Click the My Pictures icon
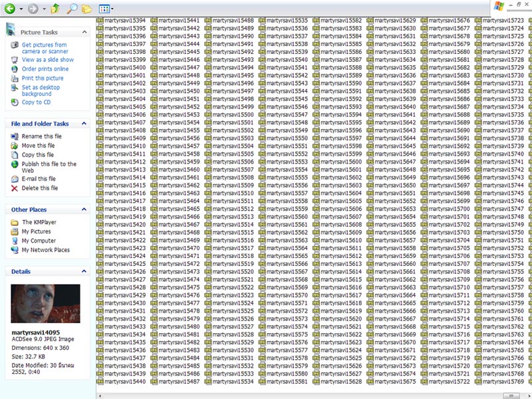This screenshot has height=399, width=532. [15, 231]
